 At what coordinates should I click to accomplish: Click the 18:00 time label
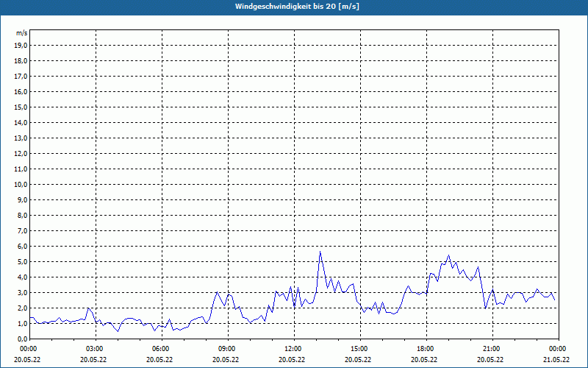(x=426, y=349)
